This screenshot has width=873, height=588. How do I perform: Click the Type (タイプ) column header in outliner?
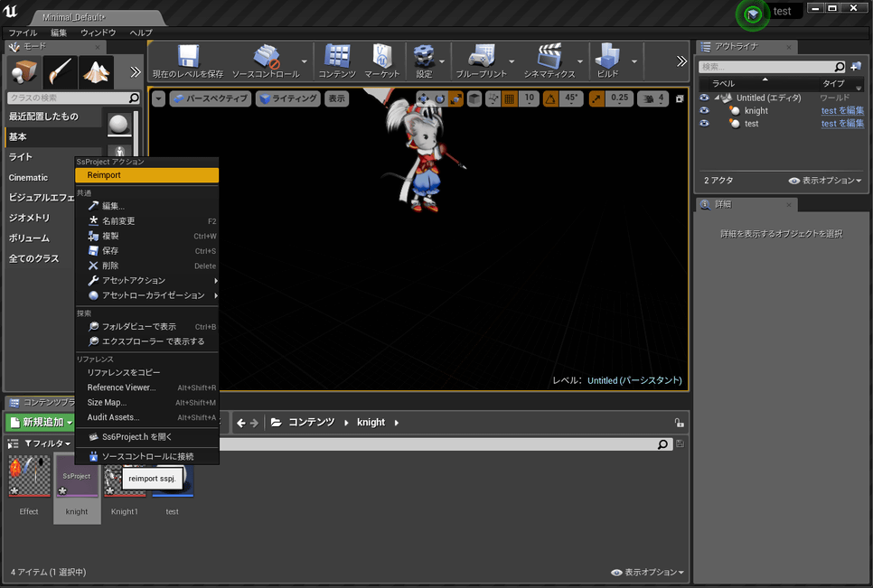pos(833,83)
